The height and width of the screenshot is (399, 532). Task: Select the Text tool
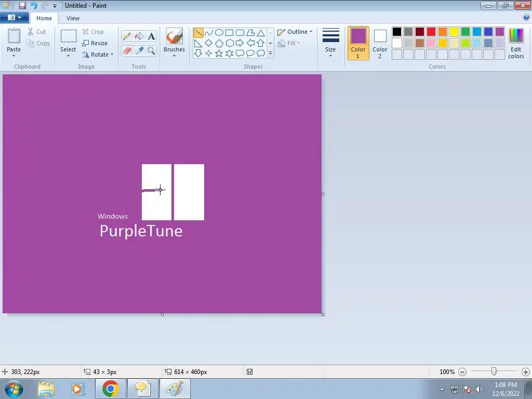click(x=151, y=36)
